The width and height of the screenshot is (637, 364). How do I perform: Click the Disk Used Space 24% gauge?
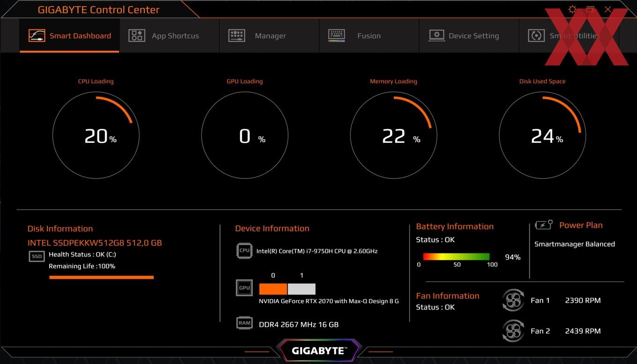point(542,135)
